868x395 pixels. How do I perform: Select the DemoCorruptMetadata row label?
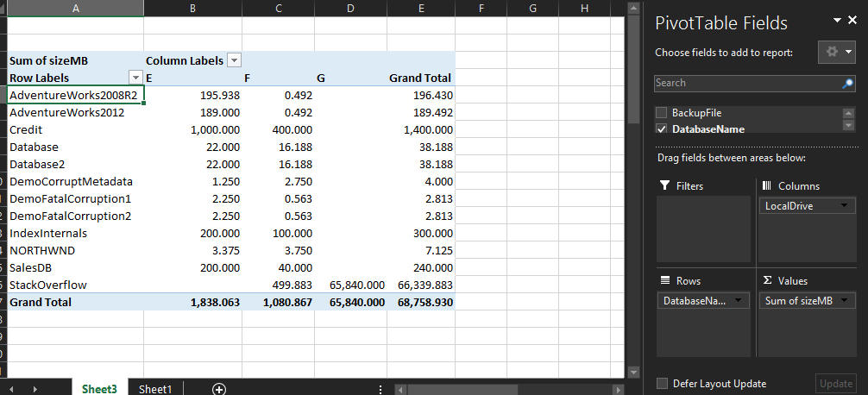point(75,181)
